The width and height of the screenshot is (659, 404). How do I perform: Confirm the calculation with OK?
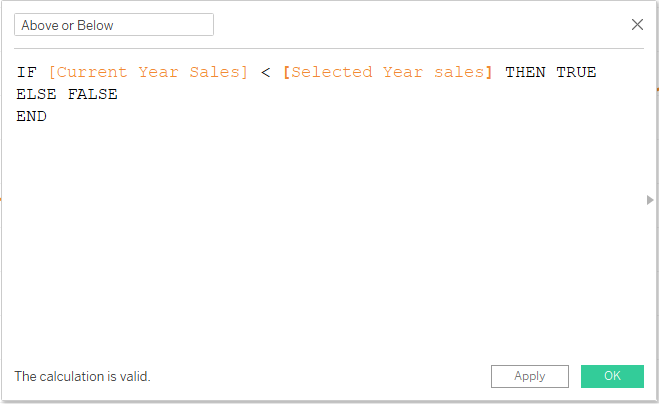612,376
